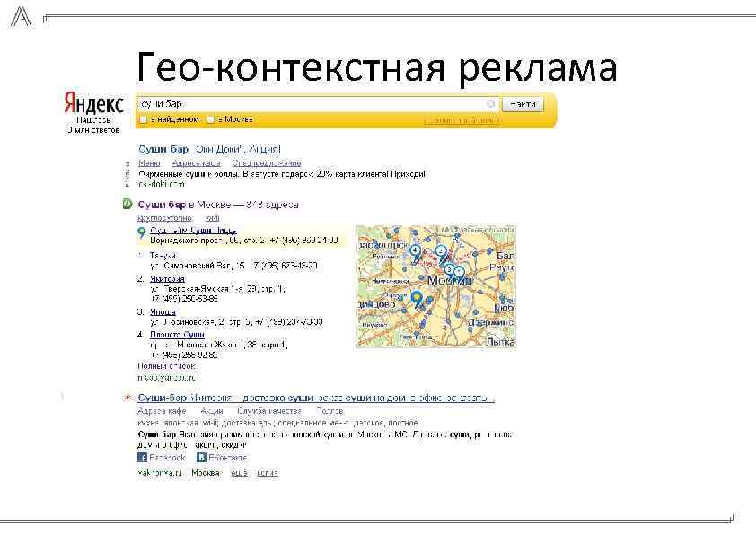Viewport: 756px width, 534px height.
Task: Open the 'копия' cached copy link
Action: pos(267,473)
